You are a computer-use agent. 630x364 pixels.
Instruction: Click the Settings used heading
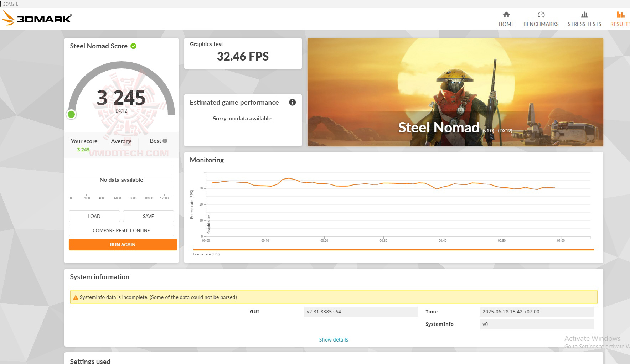coord(90,361)
